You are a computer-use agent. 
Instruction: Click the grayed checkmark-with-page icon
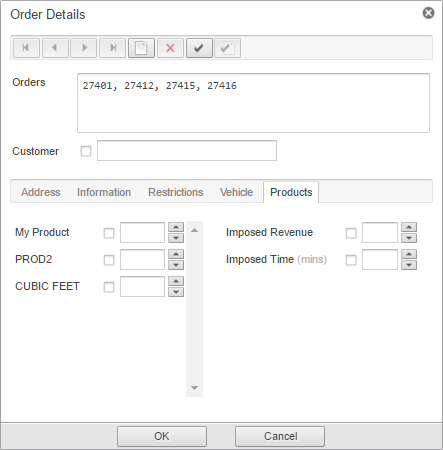(x=228, y=48)
